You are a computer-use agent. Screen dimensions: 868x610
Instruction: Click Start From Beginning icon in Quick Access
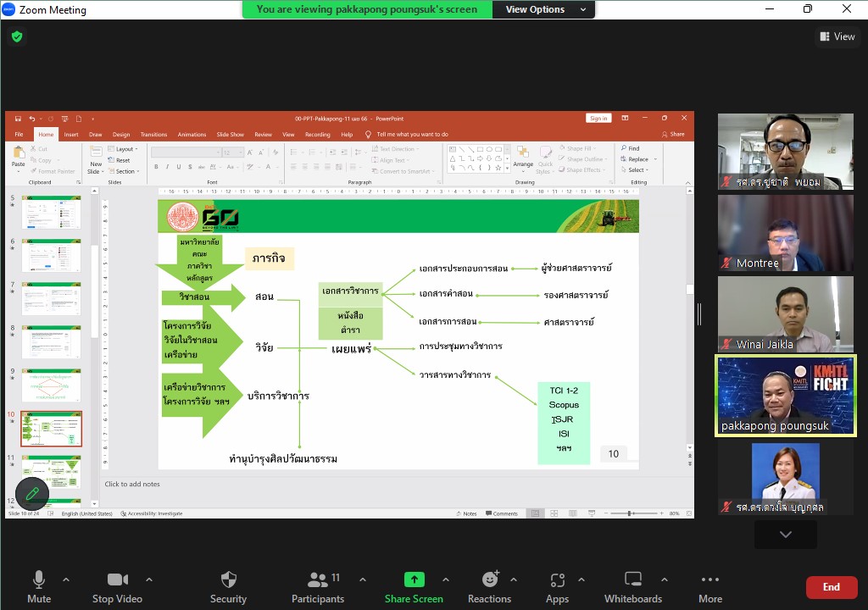64,119
